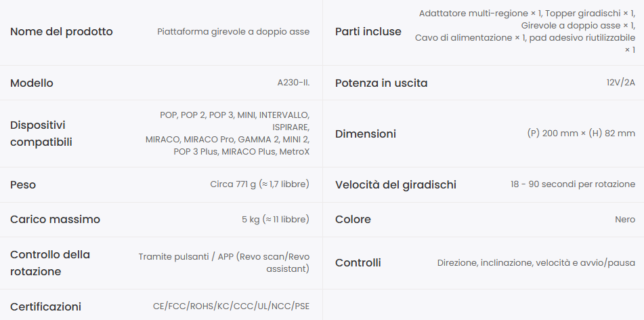This screenshot has height=320, width=644.
Task: Click the certifications value 'CE/FCC/ROHS/KC/CCC/UL/NCC/PSE'
Action: [x=231, y=306]
